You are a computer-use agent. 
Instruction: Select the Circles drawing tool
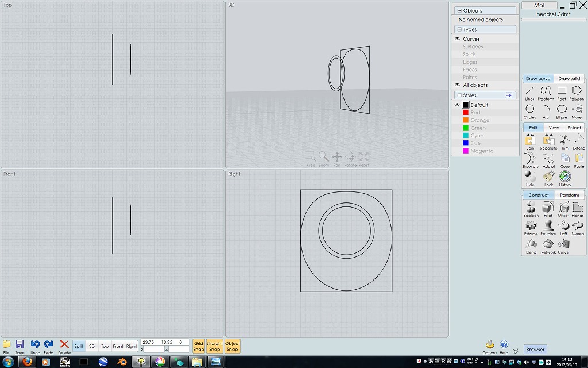pyautogui.click(x=529, y=112)
